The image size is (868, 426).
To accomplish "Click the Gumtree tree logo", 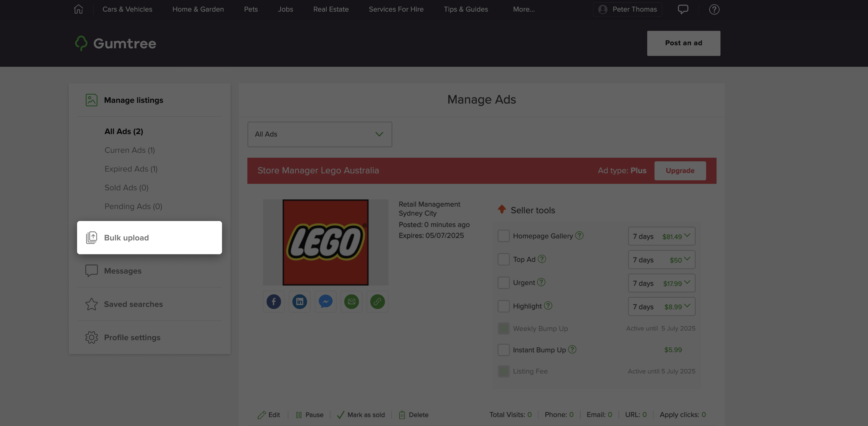I will point(81,43).
